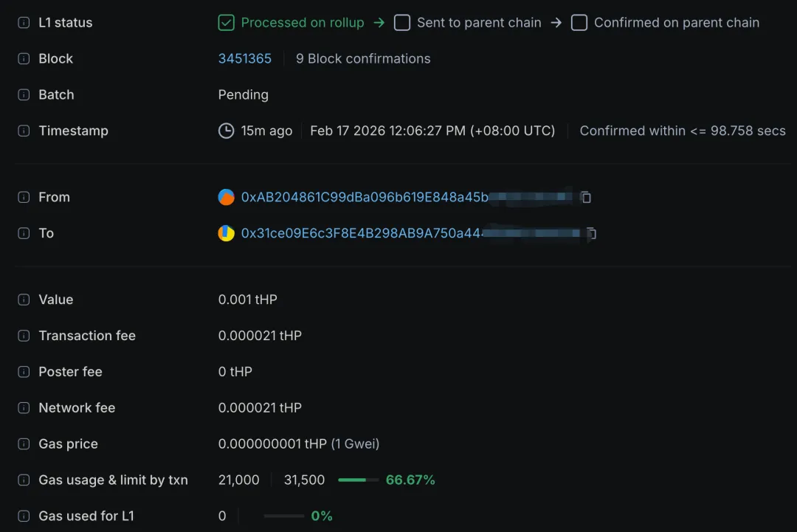Click the gas usage 66.67% progress bar
The width and height of the screenshot is (797, 532).
coord(358,480)
